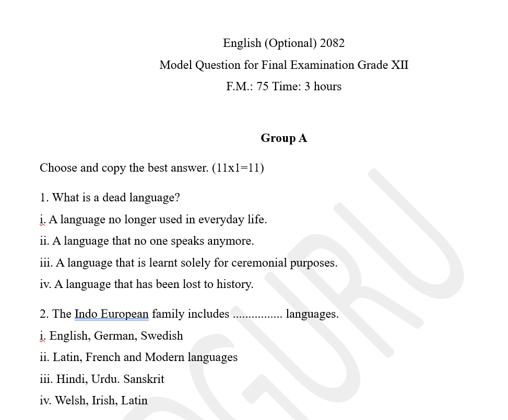508x420 pixels.
Task: Click the 'Model Question for Final Examination' line
Action: [283, 65]
